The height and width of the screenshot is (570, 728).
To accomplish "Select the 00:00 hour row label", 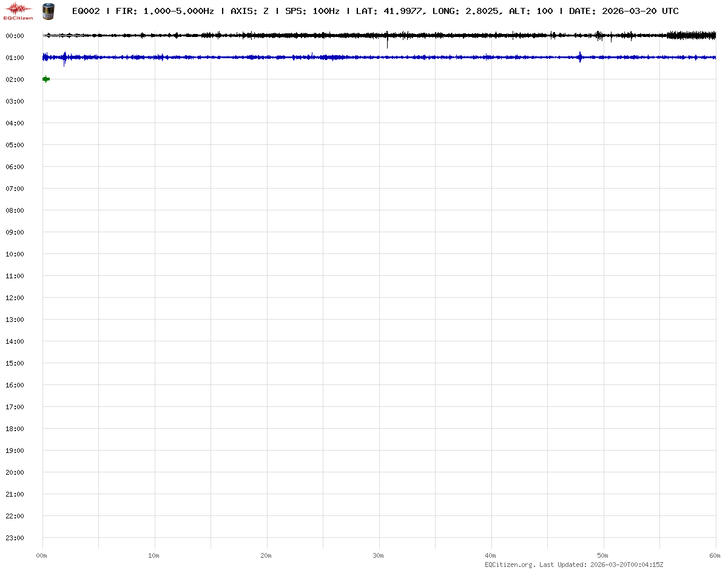I will click(14, 36).
